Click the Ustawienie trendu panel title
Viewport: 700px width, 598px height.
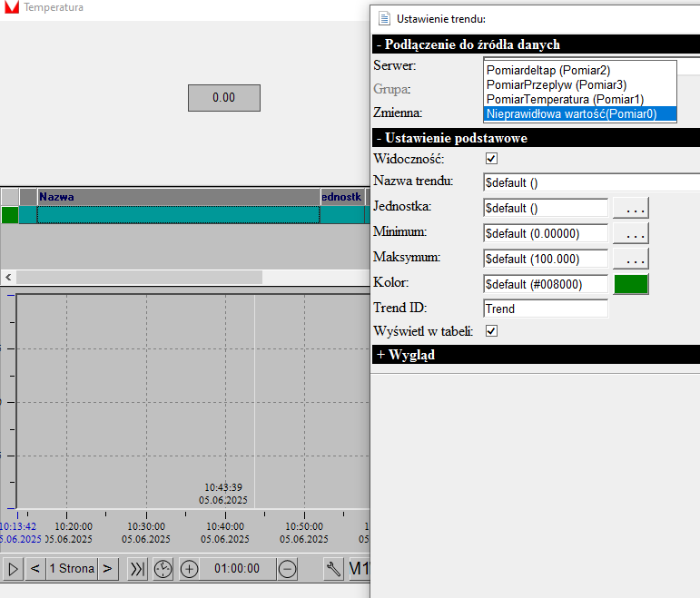point(441,19)
